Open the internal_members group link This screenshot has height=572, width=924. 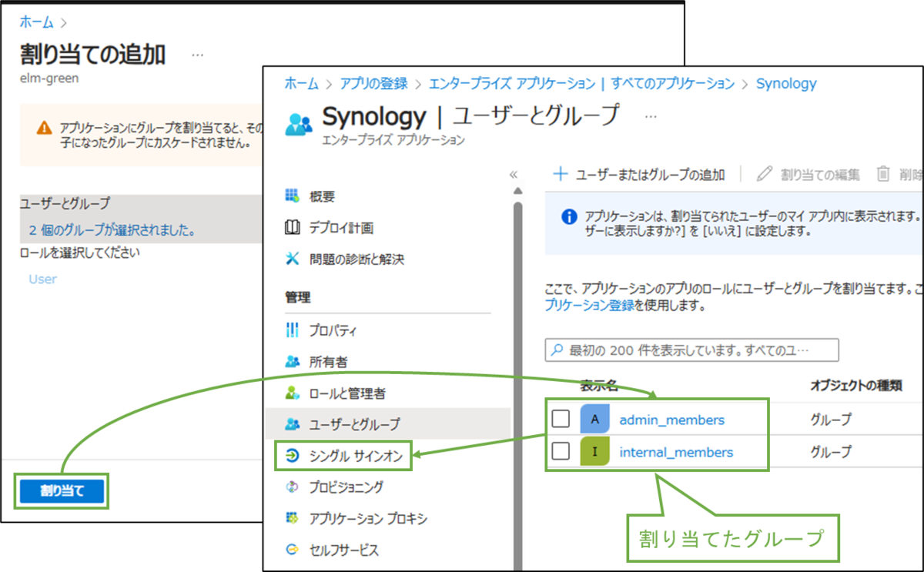pyautogui.click(x=676, y=452)
